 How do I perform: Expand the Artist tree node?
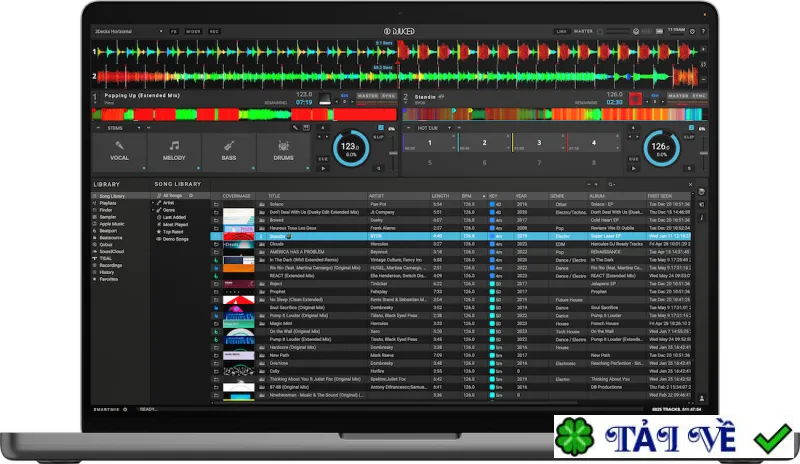click(153, 203)
